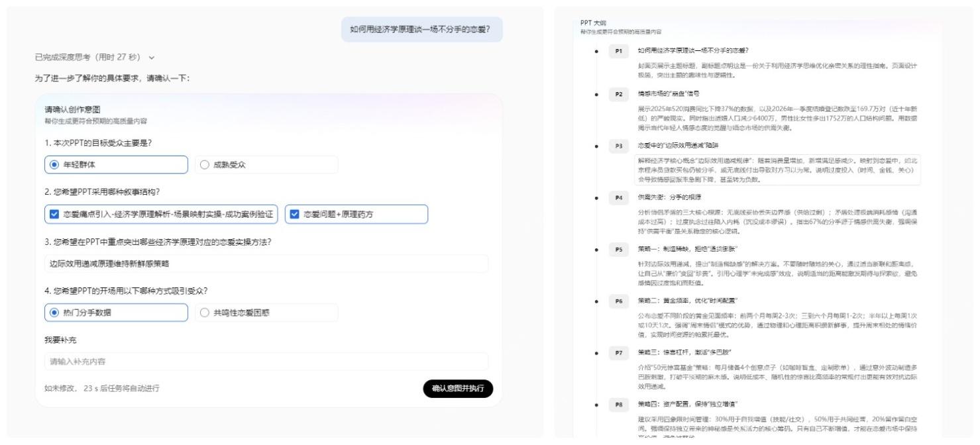
Task: Click P7 title 策略三:惊喜杠杆
Action: (x=684, y=352)
